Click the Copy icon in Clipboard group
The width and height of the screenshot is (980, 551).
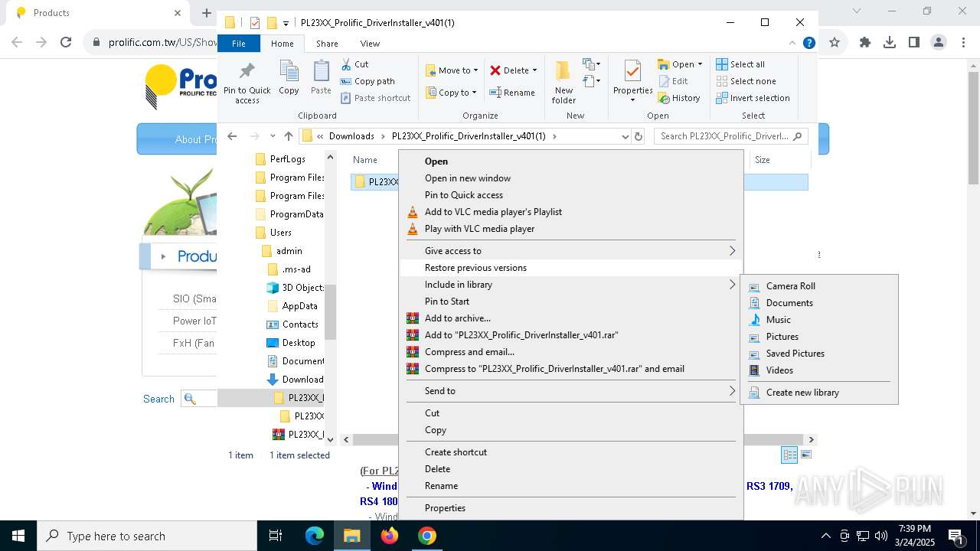[x=289, y=78]
